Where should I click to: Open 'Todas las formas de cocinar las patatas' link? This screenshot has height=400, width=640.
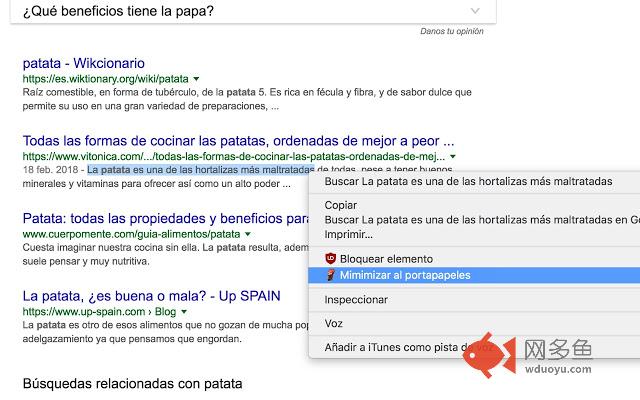pyautogui.click(x=238, y=141)
